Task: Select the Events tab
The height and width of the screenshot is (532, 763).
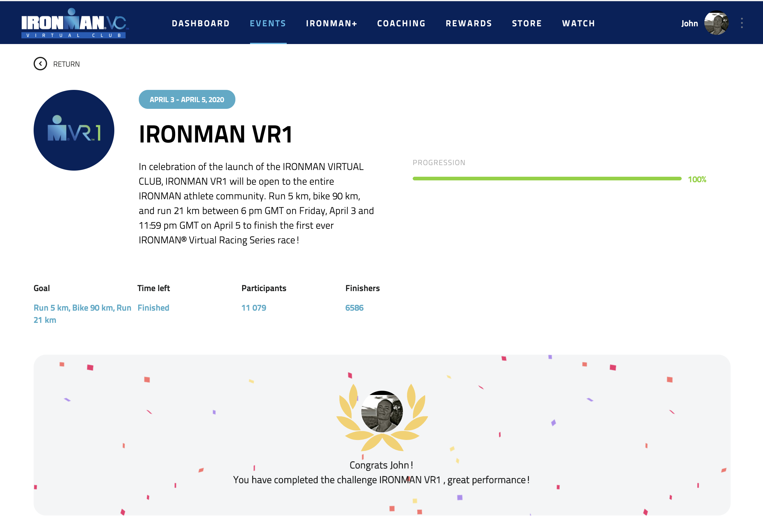Action: click(x=268, y=23)
